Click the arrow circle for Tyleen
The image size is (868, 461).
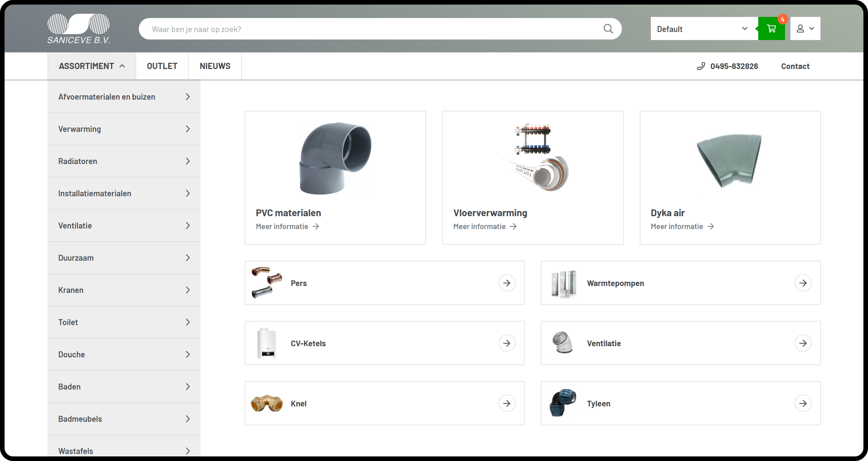click(x=803, y=403)
